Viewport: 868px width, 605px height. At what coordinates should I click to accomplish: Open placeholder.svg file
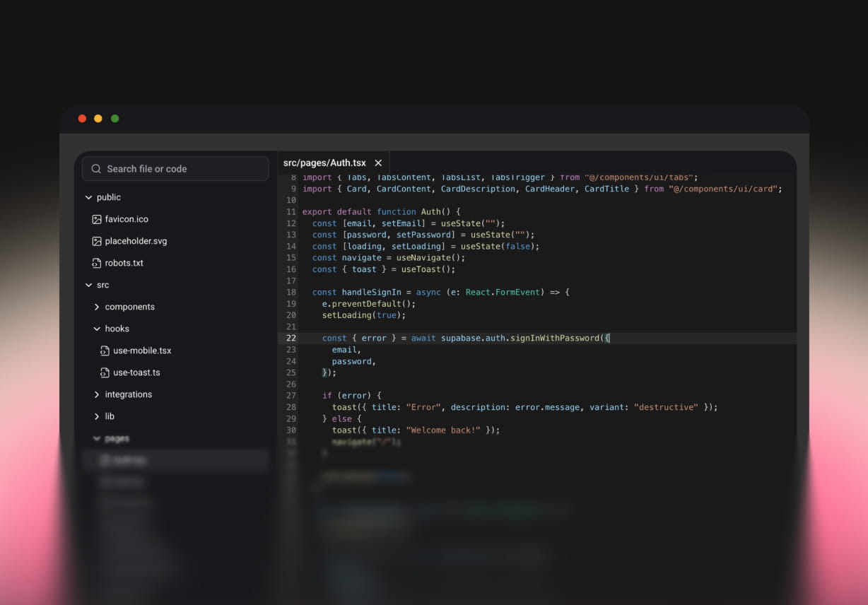click(x=136, y=241)
